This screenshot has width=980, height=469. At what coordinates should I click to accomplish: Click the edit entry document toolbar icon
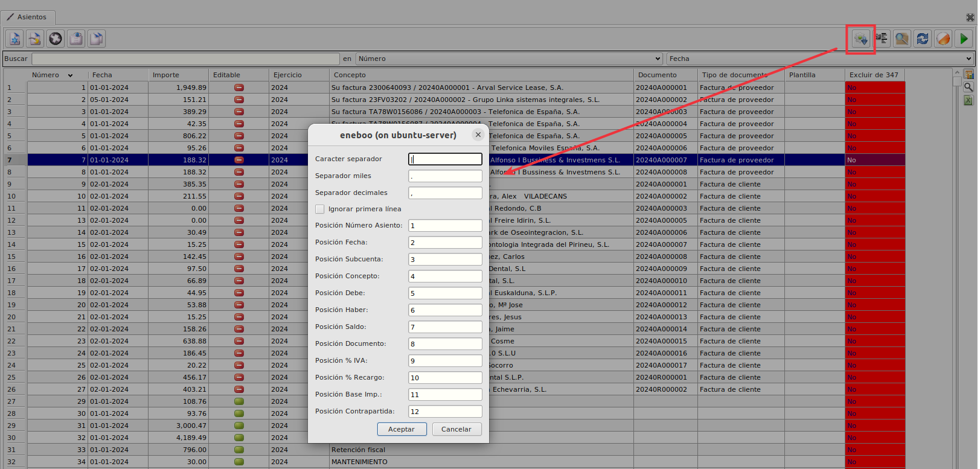click(35, 39)
